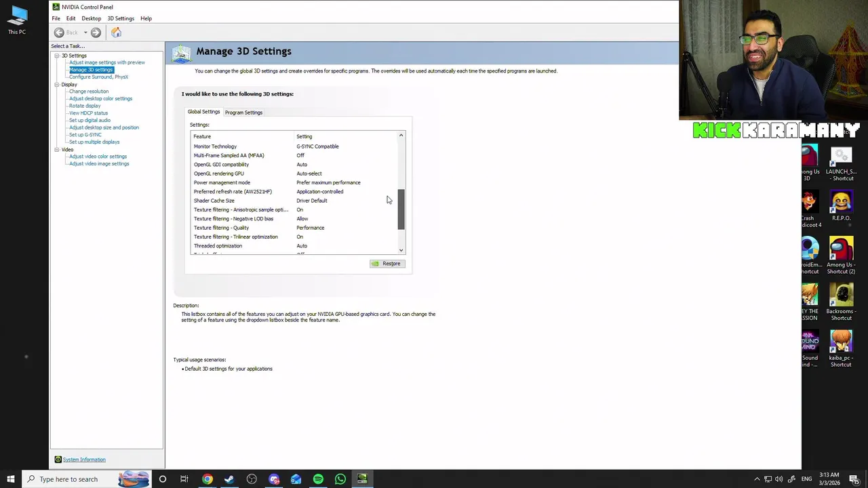Open the Help menu
The image size is (868, 488).
point(146,18)
